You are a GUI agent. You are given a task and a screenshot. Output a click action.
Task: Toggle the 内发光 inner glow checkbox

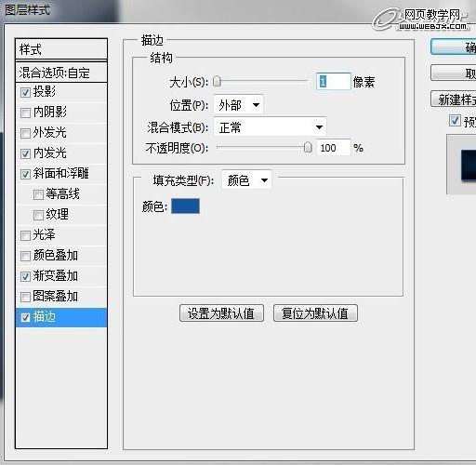tap(25, 153)
